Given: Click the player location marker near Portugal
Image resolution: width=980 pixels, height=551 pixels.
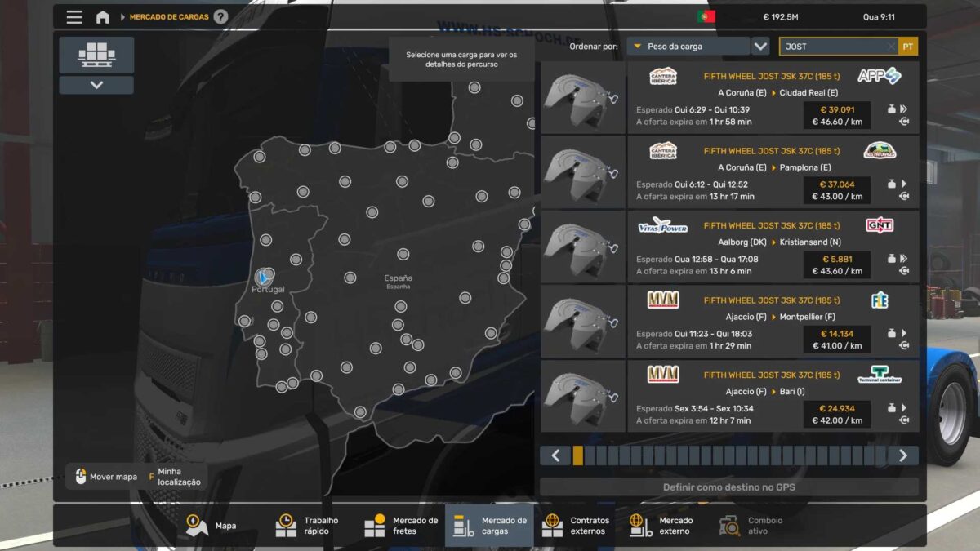Looking at the screenshot, I should tap(263, 277).
